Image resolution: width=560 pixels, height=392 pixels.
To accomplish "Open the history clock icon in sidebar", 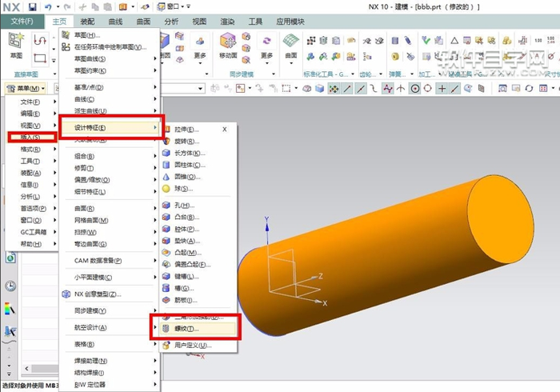I will 10,286.
